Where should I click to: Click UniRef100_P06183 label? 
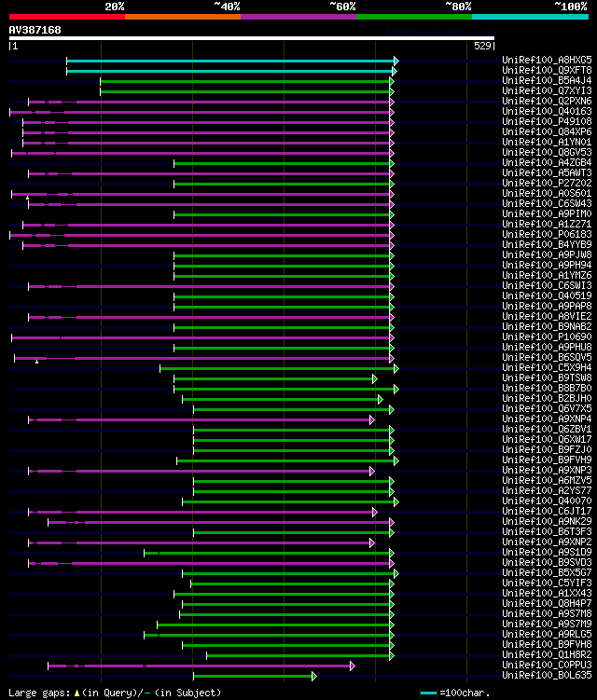(x=547, y=234)
